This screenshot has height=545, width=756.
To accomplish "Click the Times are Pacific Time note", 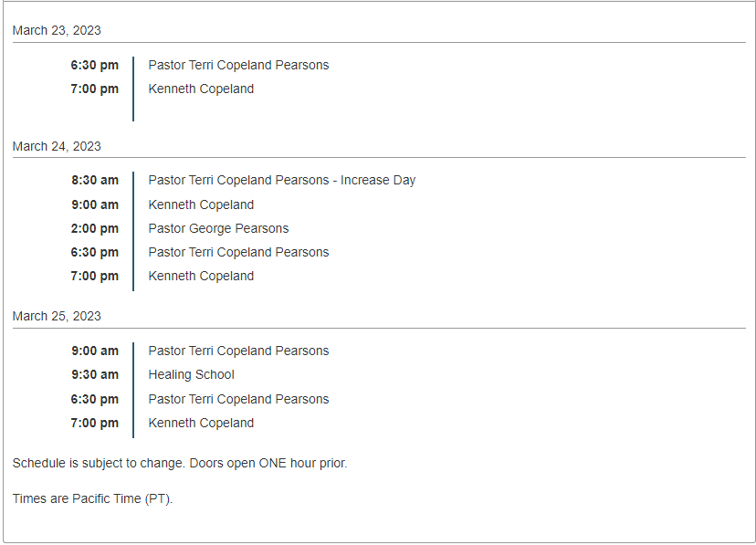I will [x=92, y=498].
